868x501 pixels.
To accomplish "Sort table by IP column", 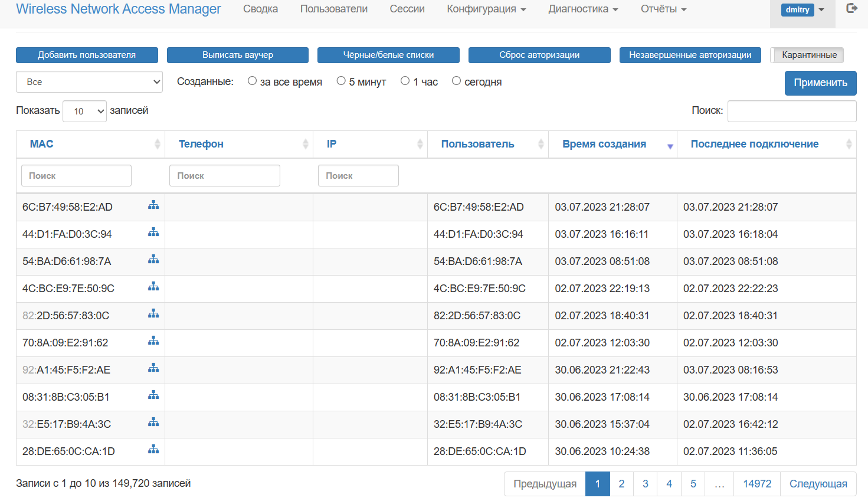I will (370, 144).
